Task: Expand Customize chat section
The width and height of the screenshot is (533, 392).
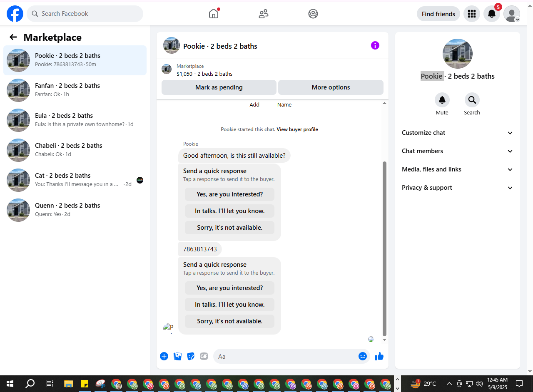Action: tap(458, 133)
